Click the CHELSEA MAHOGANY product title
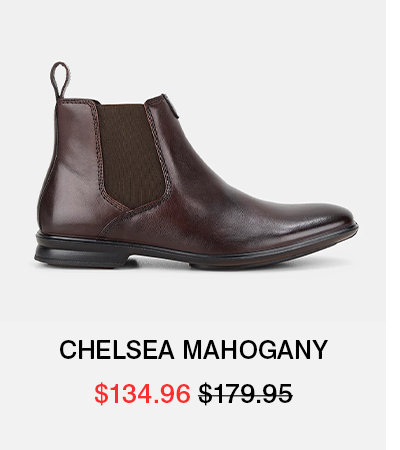 pos(193,350)
